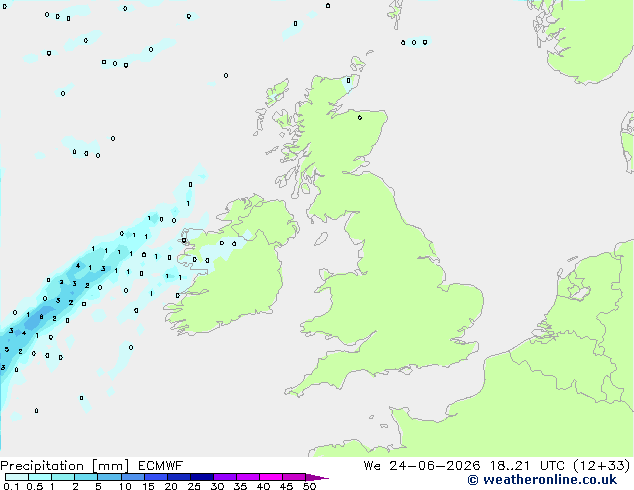The image size is (634, 490).
Task: Click the 0.1–0.5 mm legend color swatch
Action: point(17,477)
